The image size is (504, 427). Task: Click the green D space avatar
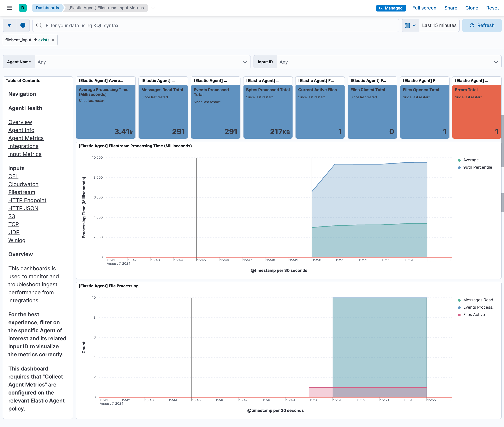(23, 8)
